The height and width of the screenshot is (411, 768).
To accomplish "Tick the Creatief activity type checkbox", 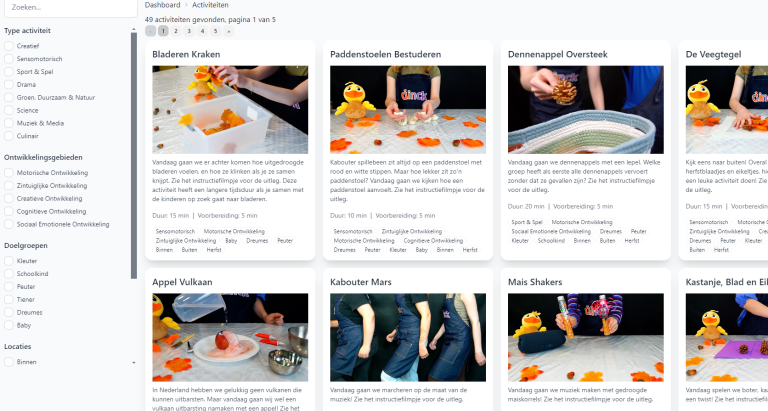I will pyautogui.click(x=9, y=46).
